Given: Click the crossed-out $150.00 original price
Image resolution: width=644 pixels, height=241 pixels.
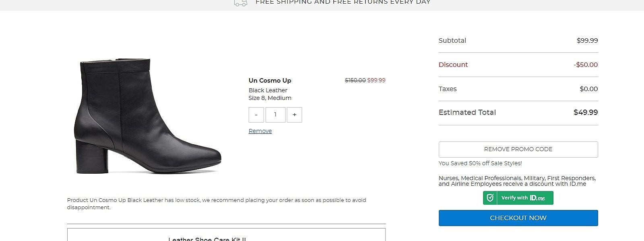Looking at the screenshot, I should click(355, 80).
